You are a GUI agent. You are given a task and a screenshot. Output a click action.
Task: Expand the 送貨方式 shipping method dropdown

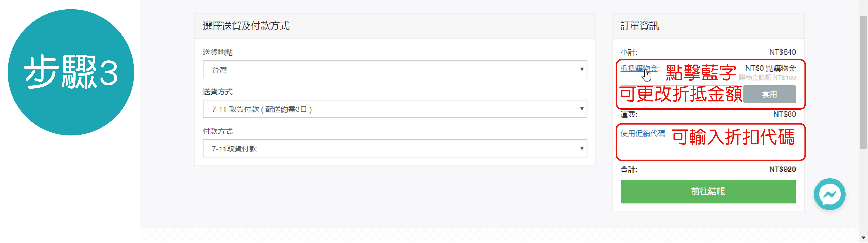pos(394,109)
